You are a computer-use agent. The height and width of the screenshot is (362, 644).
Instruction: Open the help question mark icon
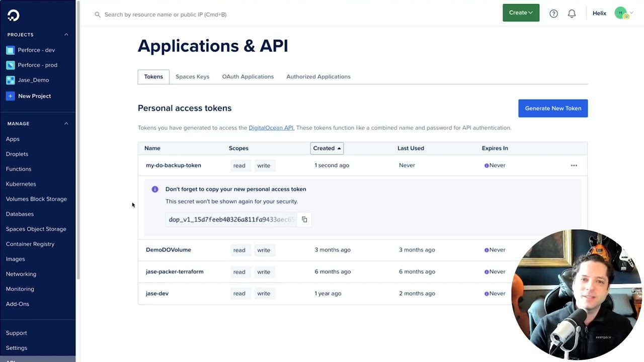[x=553, y=14]
